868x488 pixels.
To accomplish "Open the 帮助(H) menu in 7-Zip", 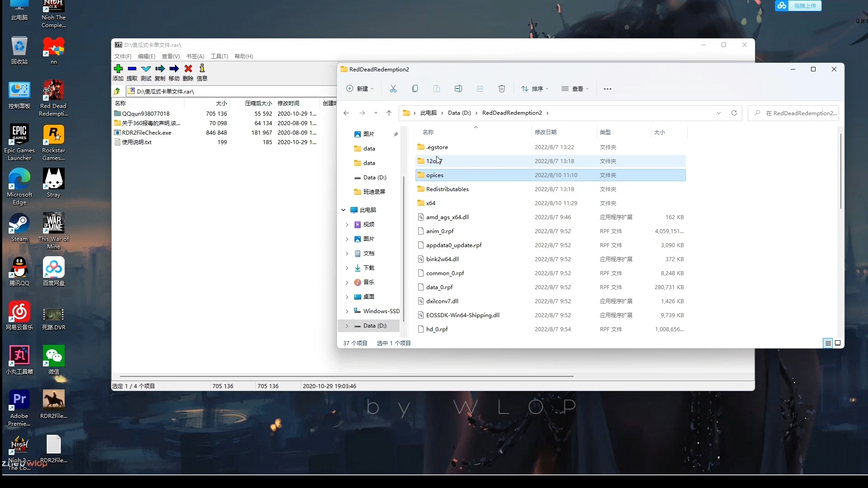I will (x=244, y=56).
